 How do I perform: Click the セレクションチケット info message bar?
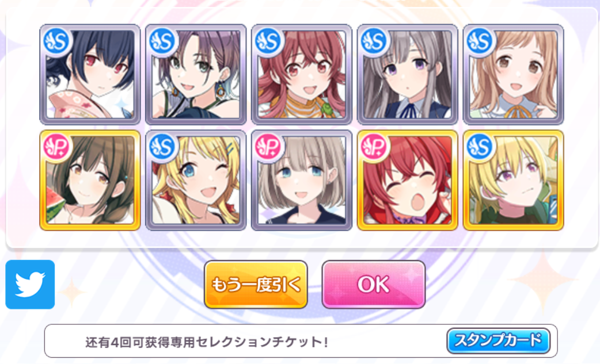(301, 341)
